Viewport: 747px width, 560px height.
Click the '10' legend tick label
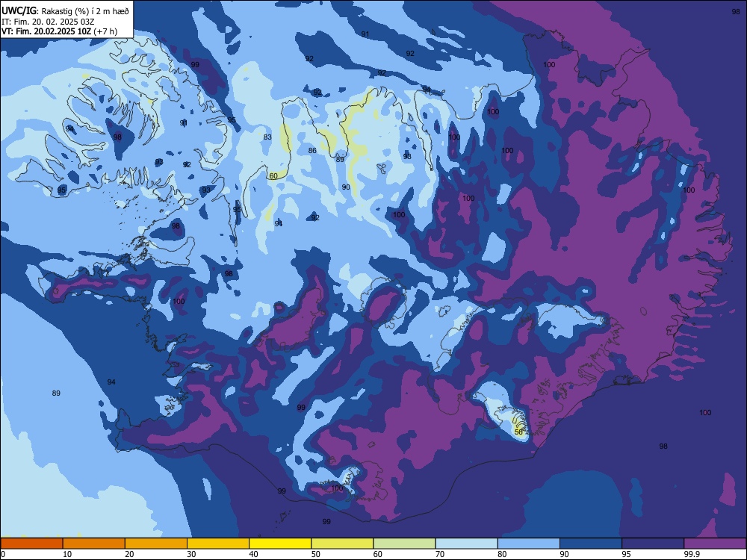[67, 554]
